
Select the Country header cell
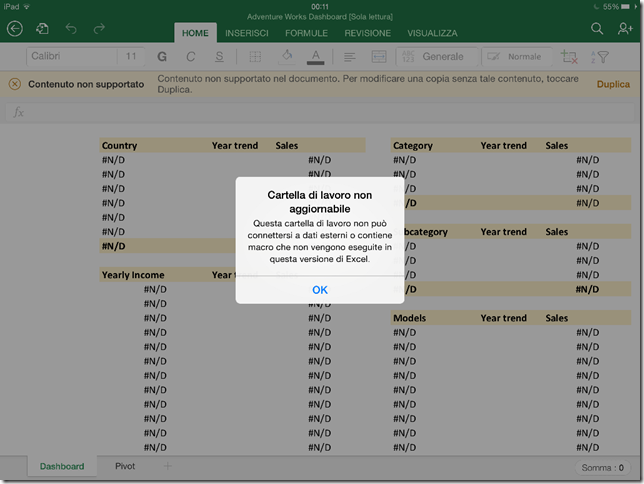[120, 145]
